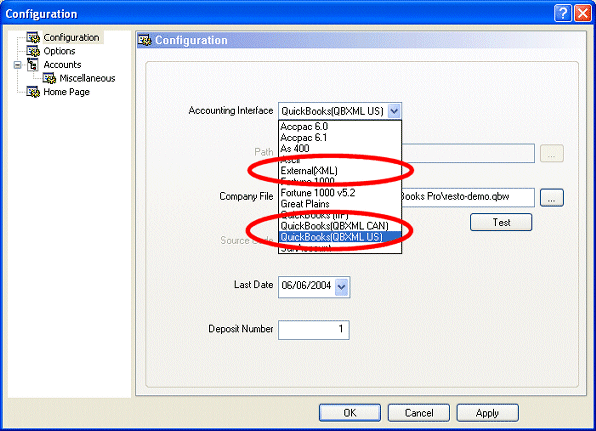
Task: Click the OK button
Action: pos(350,413)
